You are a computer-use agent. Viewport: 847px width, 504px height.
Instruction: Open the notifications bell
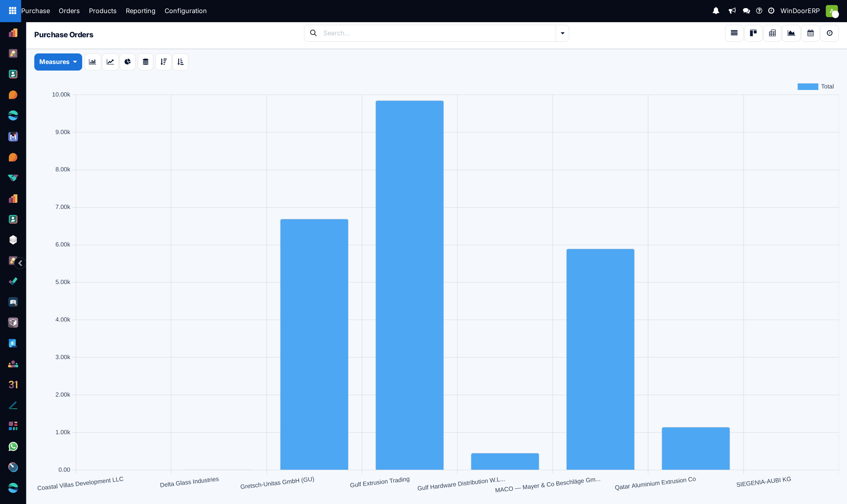[x=716, y=11]
